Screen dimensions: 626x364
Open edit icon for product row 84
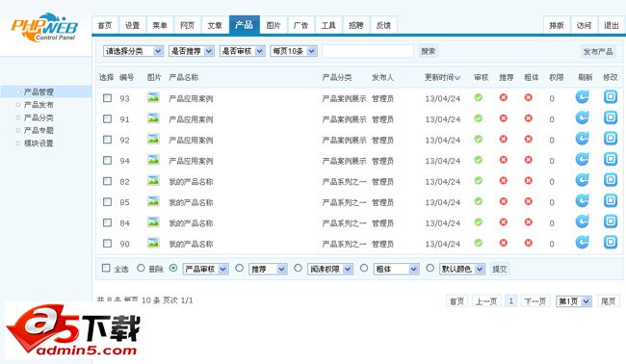click(x=611, y=221)
